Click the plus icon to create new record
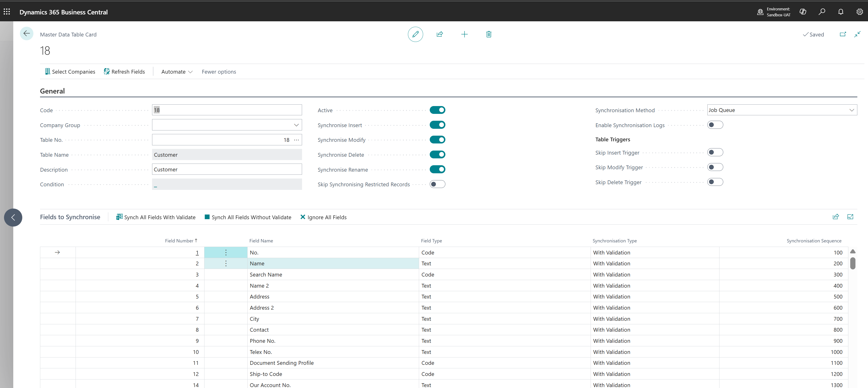The width and height of the screenshot is (868, 388). pos(464,34)
